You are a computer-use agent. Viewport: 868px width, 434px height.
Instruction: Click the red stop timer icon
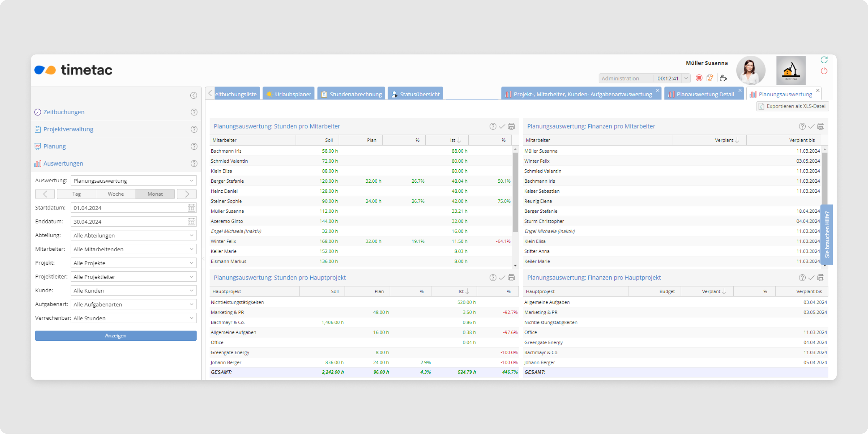pyautogui.click(x=699, y=78)
